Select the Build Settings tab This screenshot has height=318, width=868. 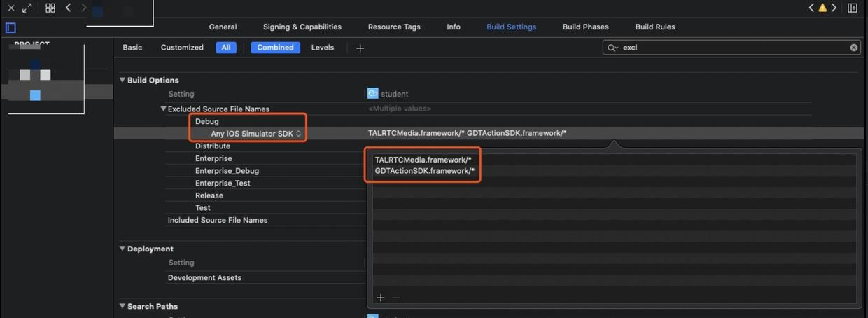tap(512, 27)
